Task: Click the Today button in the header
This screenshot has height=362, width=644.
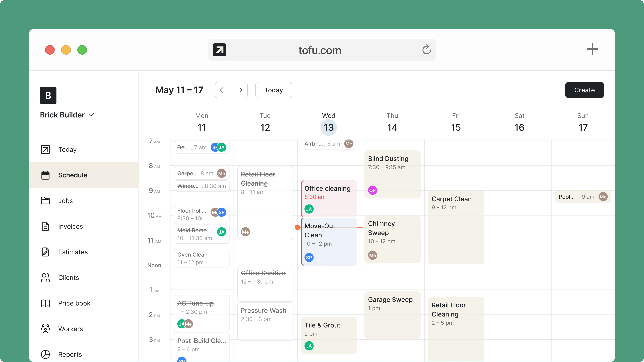Action: (274, 90)
